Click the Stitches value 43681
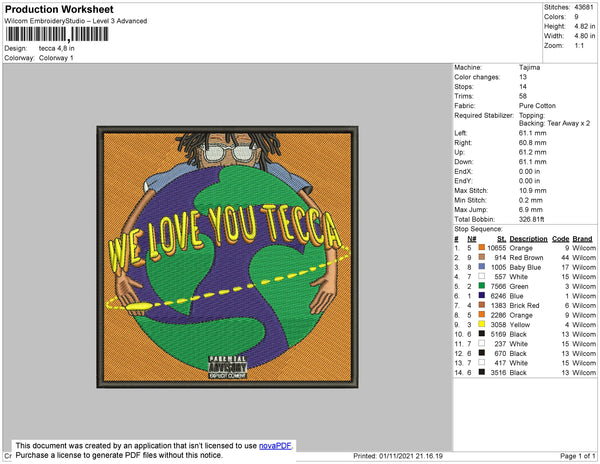 (x=584, y=7)
